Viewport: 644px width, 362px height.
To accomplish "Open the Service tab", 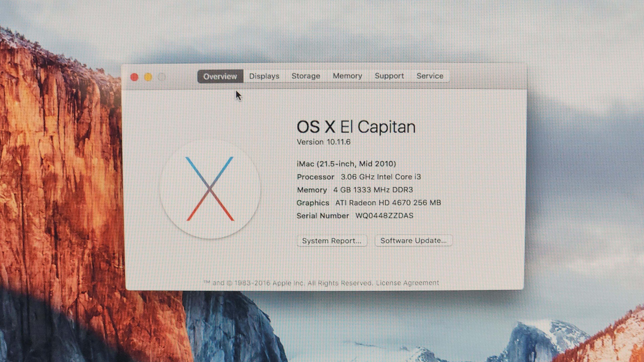I will pos(430,76).
